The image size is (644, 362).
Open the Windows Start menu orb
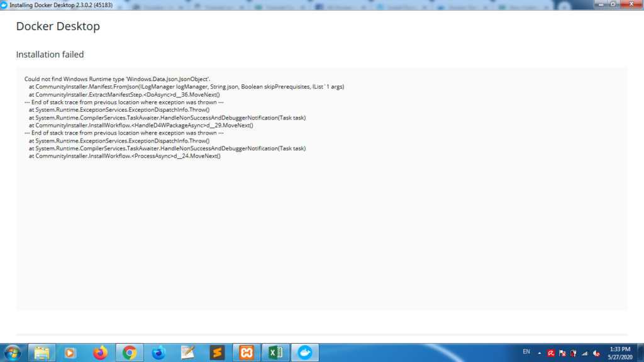tap(13, 353)
